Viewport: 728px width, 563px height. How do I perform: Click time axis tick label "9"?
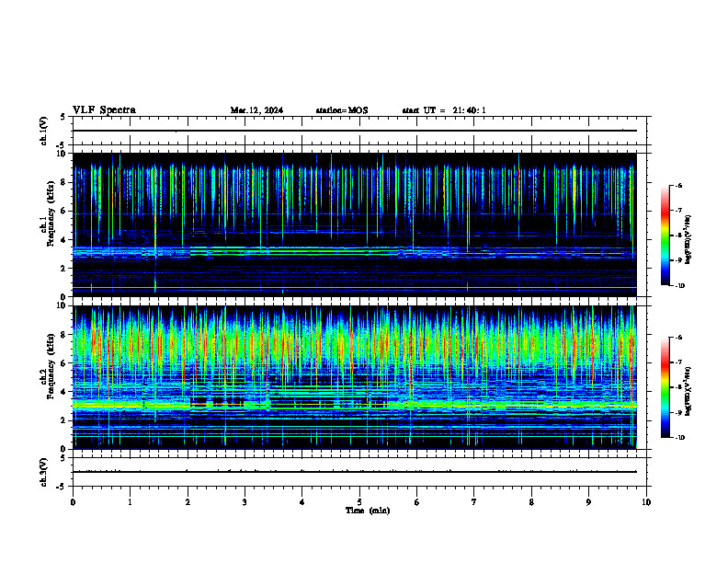point(588,502)
